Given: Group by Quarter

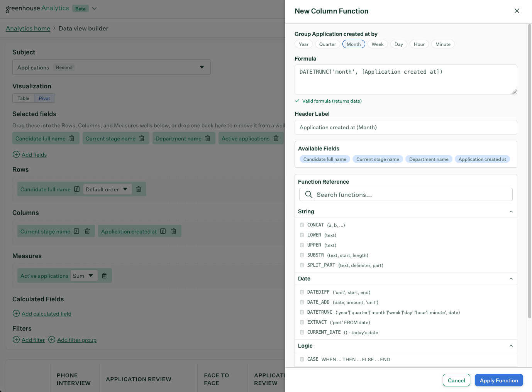Looking at the screenshot, I should (x=327, y=44).
